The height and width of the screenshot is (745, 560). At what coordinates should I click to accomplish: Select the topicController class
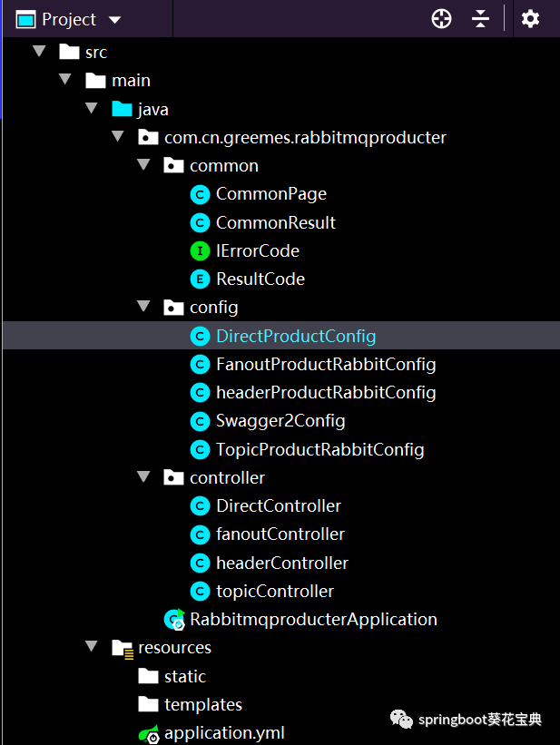click(275, 591)
